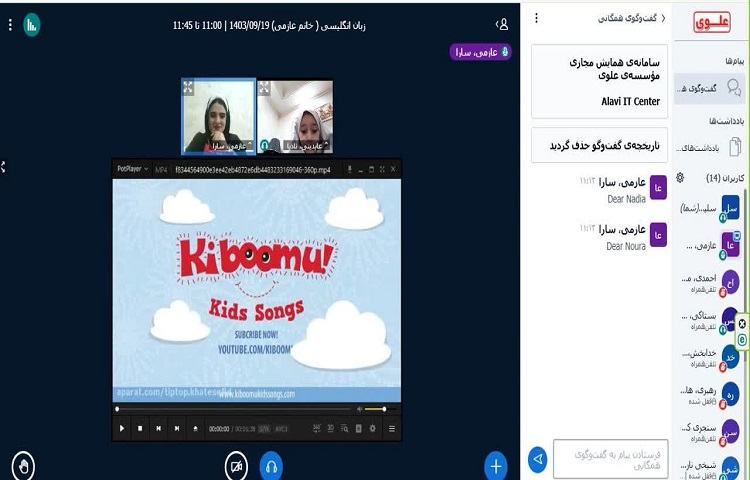Open the three-dot options menu at top left
750x480 pixels.
pyautogui.click(x=10, y=25)
